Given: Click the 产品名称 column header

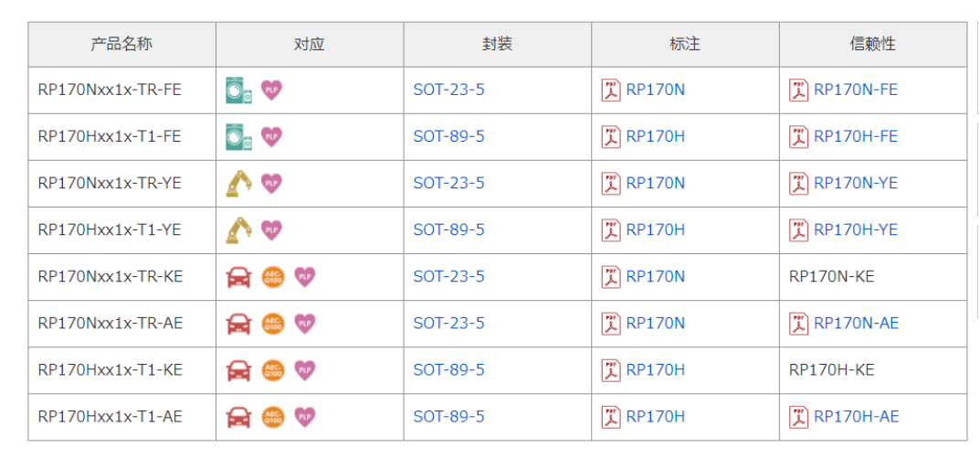Looking at the screenshot, I should pos(121,44).
